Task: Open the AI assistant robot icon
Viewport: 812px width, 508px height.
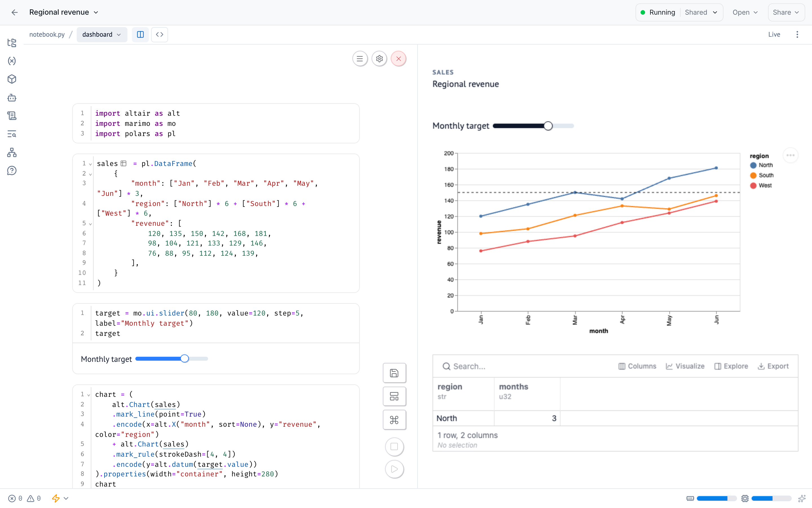Action: pos(12,98)
